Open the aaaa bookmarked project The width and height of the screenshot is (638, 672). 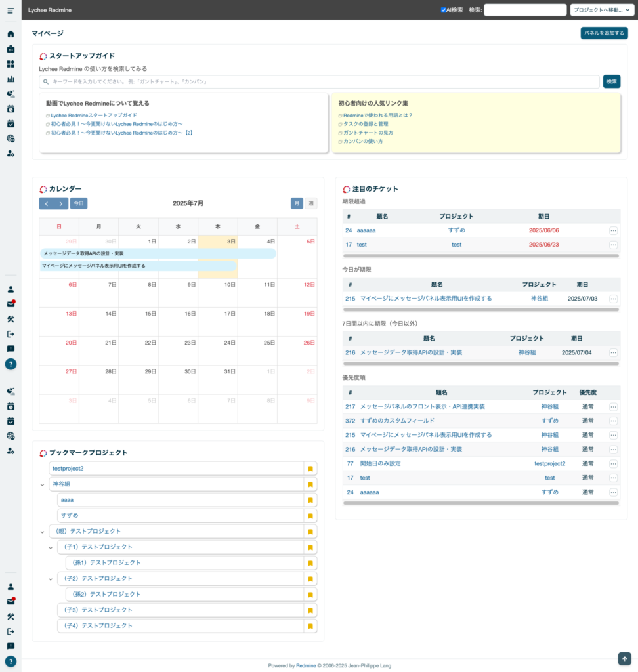pos(67,499)
